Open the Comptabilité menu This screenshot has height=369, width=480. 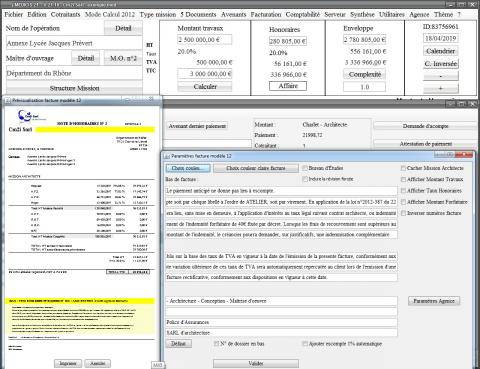303,15
